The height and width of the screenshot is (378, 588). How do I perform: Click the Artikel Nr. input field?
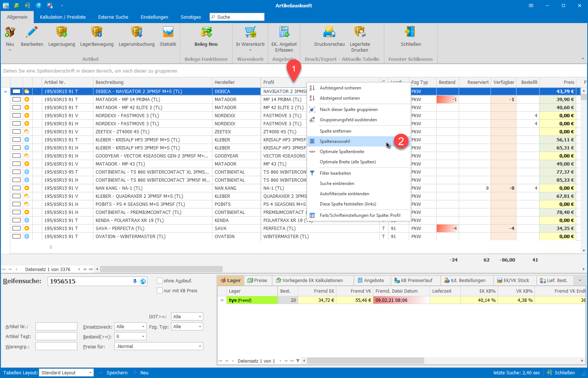(56, 326)
